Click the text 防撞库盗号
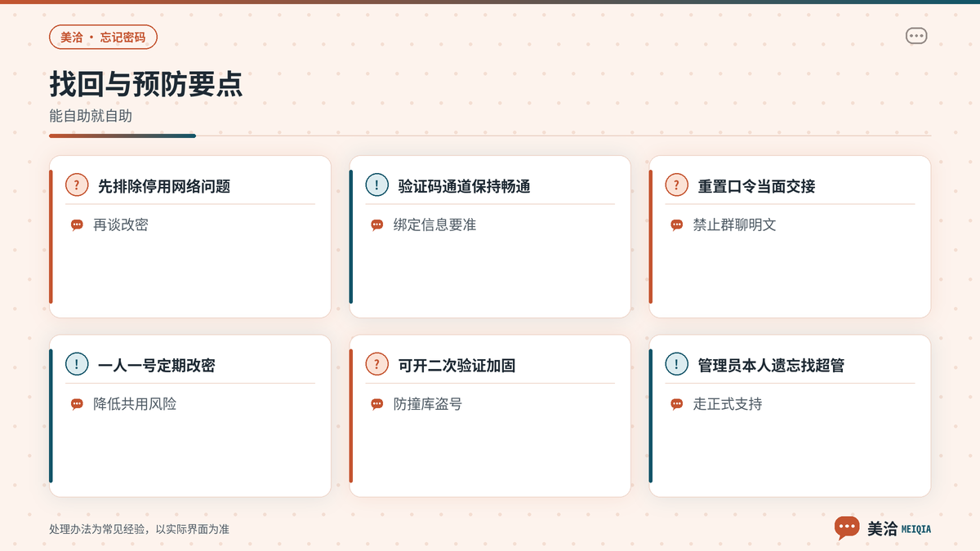 428,404
